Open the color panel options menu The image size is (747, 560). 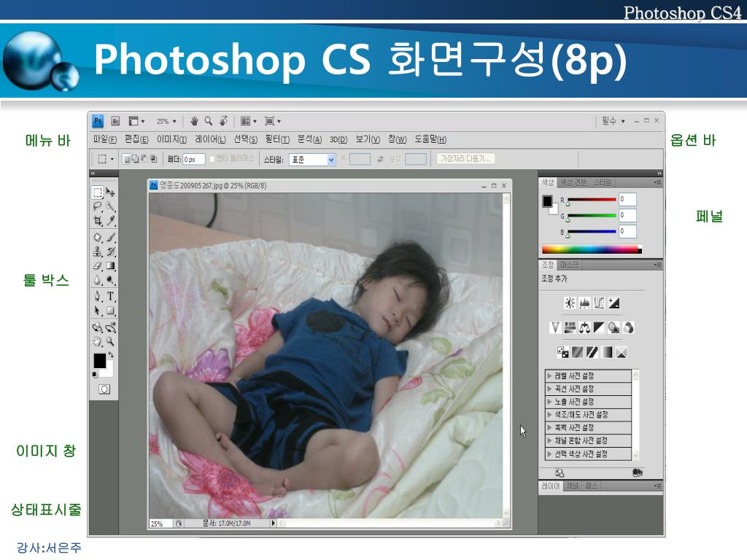pyautogui.click(x=657, y=182)
